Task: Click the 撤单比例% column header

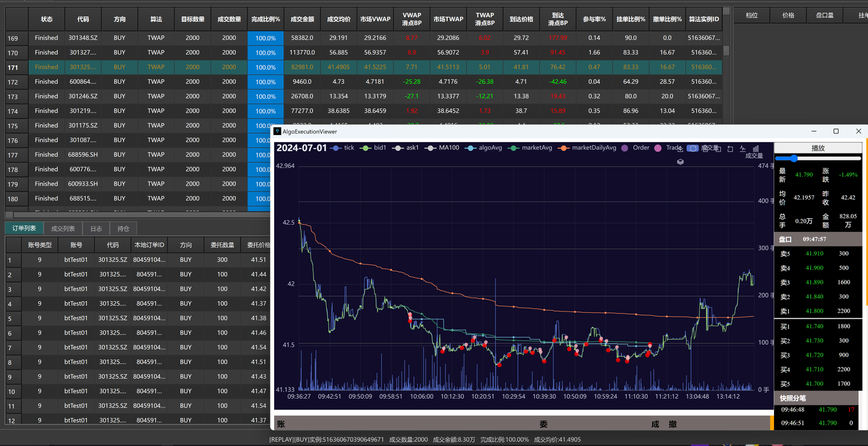Action: coord(667,19)
